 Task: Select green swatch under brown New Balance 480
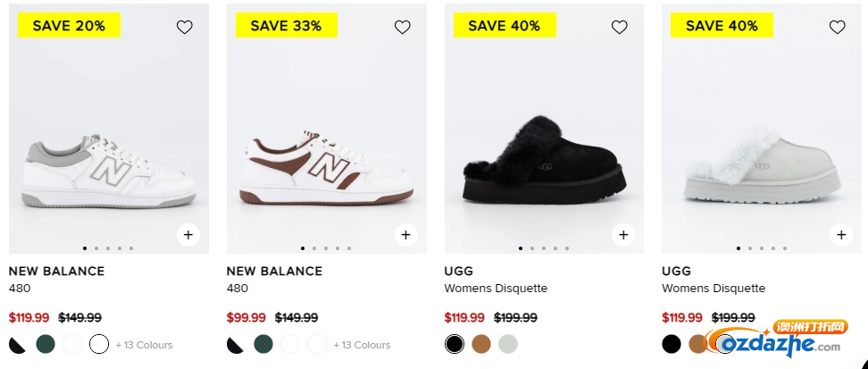pyautogui.click(x=263, y=344)
